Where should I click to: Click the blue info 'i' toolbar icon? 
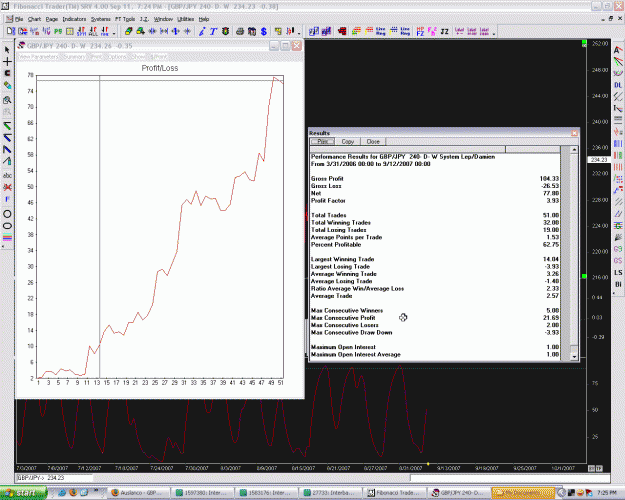pyautogui.click(x=202, y=31)
